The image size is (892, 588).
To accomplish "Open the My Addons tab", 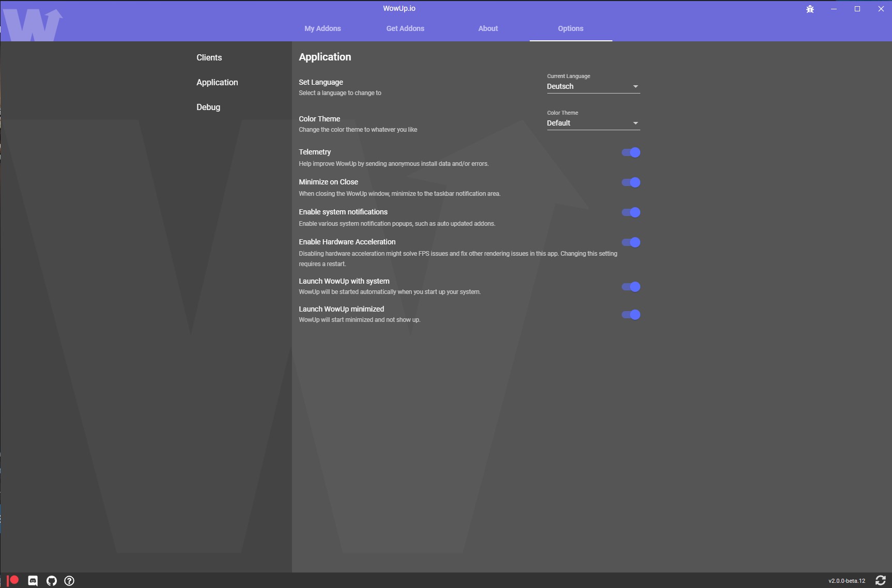I will tap(322, 28).
